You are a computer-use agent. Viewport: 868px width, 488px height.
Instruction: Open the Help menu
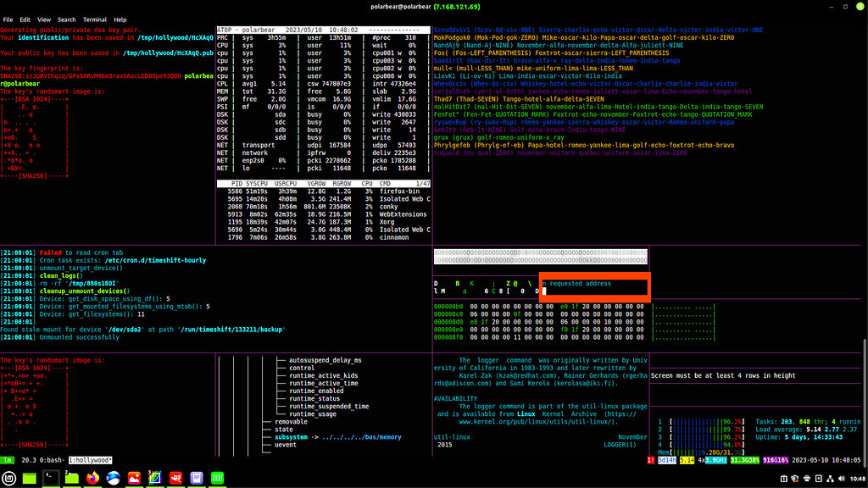pos(120,19)
